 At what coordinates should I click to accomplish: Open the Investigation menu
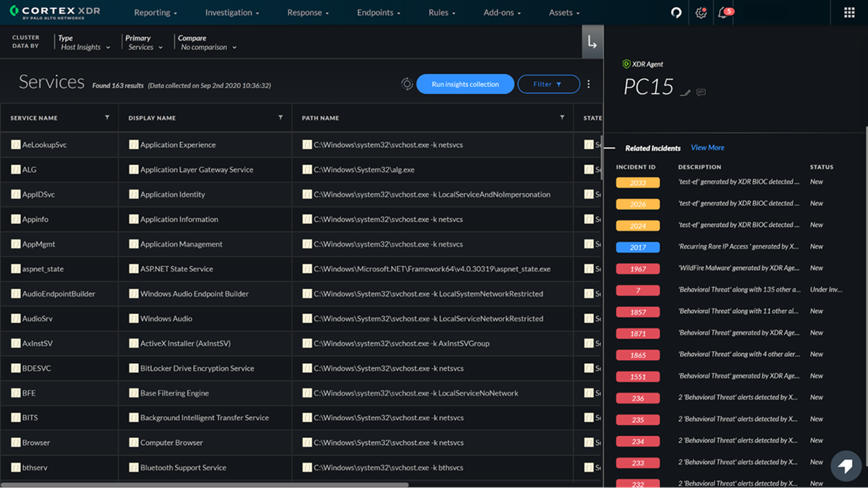point(231,12)
